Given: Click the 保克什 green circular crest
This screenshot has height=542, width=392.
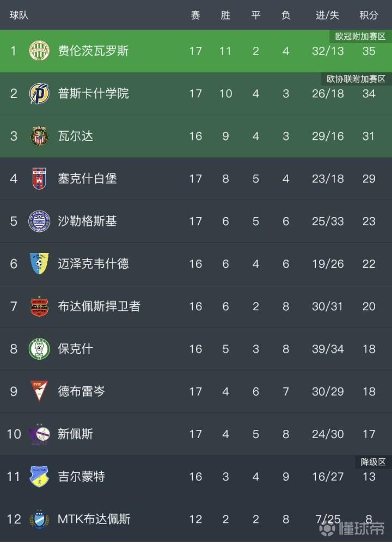Looking at the screenshot, I should [39, 348].
